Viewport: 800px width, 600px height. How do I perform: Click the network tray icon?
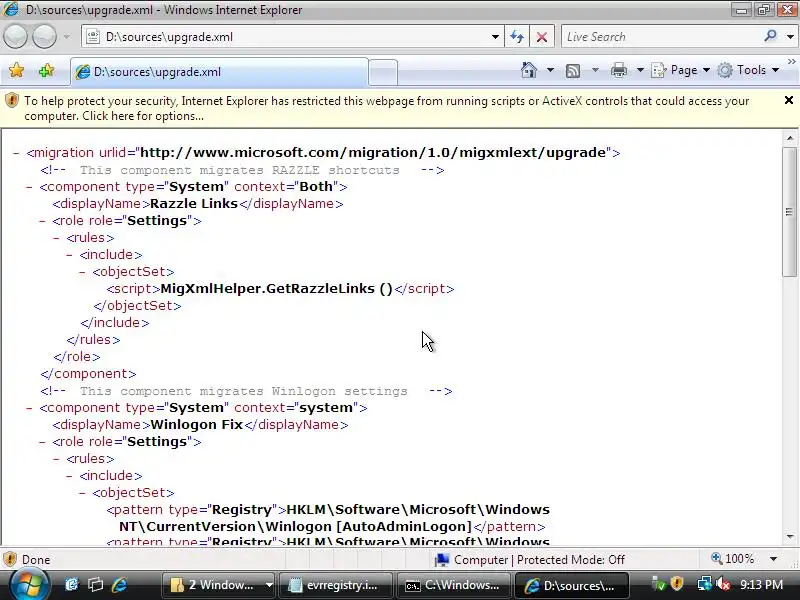(x=704, y=584)
